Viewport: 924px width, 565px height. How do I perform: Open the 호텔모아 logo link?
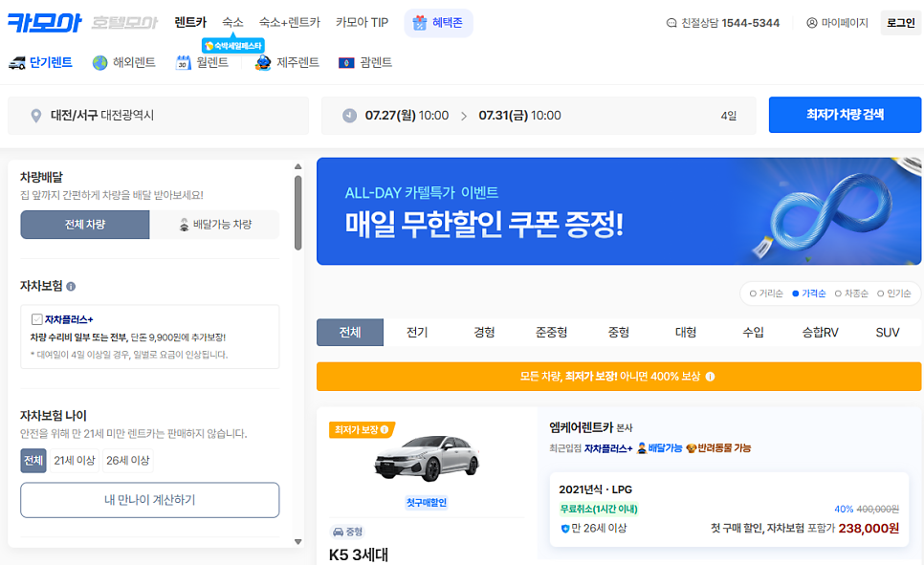click(124, 23)
